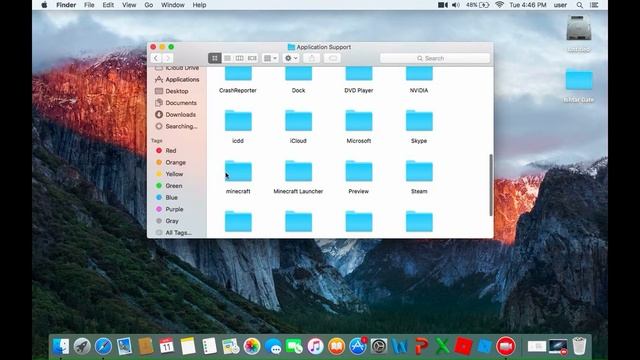
Task: Open the Edit menu
Action: 108,5
